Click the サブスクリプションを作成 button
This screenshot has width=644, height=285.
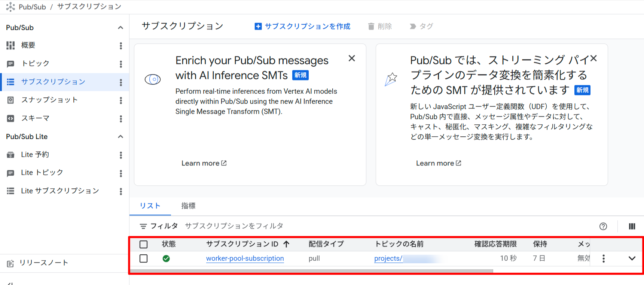(x=302, y=26)
